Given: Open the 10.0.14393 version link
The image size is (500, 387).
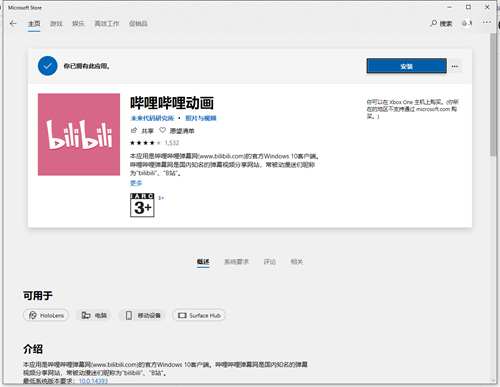Looking at the screenshot, I should point(93,381).
